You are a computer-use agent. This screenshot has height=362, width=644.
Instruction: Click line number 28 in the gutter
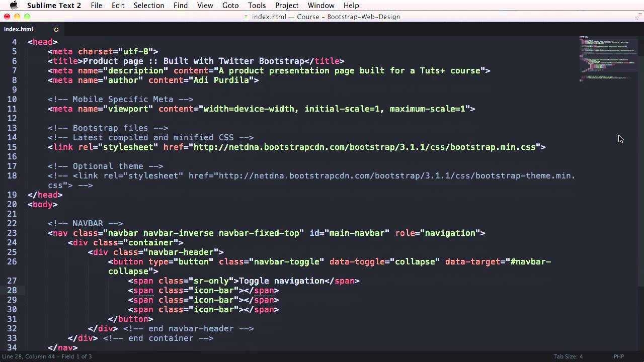pyautogui.click(x=12, y=291)
